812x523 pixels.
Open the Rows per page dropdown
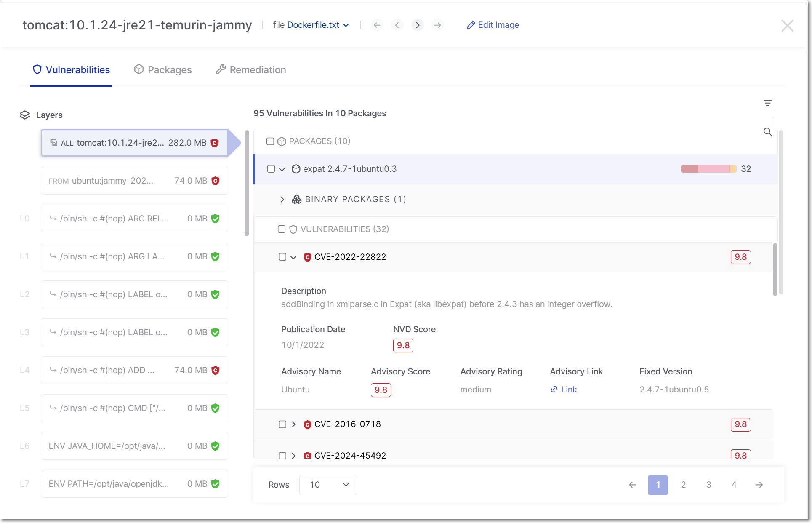[328, 485]
